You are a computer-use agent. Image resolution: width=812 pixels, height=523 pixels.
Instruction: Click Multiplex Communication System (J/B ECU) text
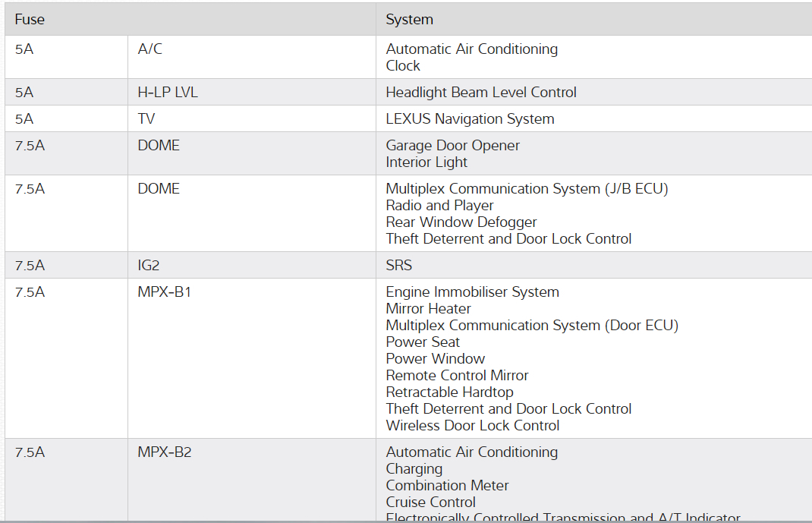(527, 189)
